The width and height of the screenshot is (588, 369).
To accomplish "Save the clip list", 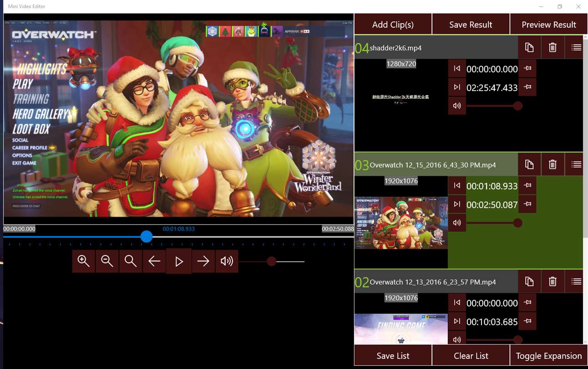I will [393, 355].
